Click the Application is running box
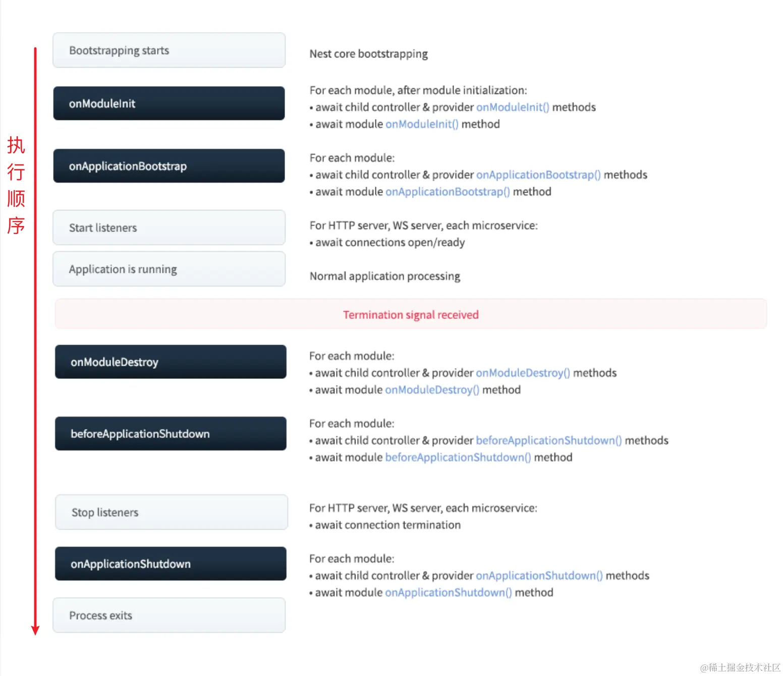Image resolution: width=784 pixels, height=676 pixels. click(x=169, y=269)
